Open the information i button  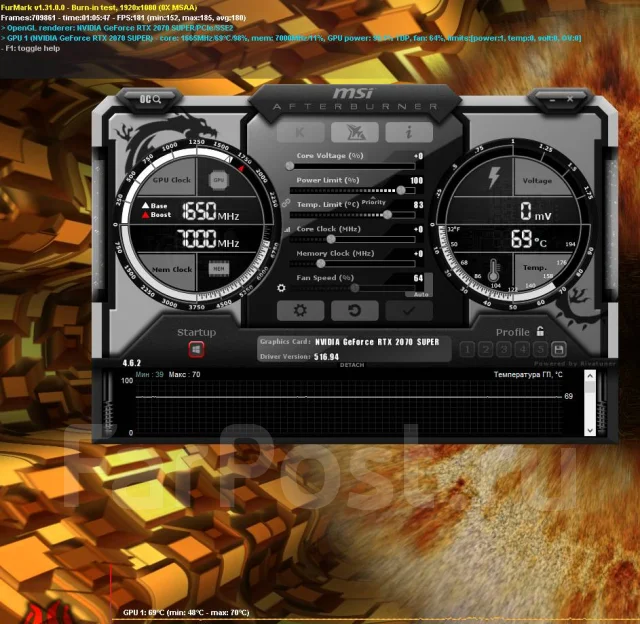409,132
